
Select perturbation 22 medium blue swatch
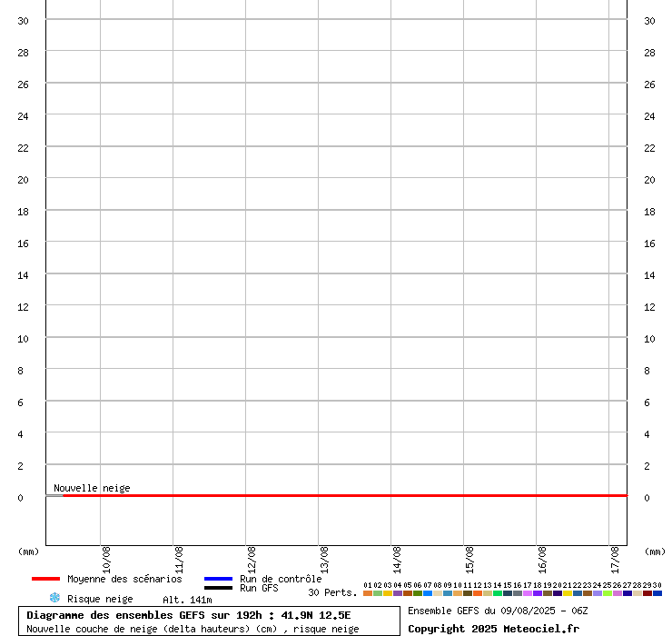[578, 593]
